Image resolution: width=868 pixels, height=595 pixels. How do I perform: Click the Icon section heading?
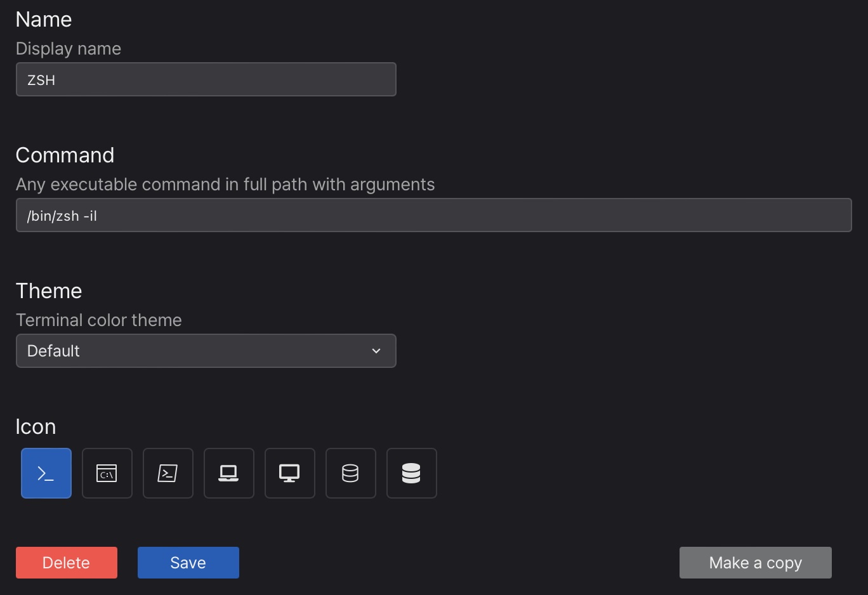point(36,427)
